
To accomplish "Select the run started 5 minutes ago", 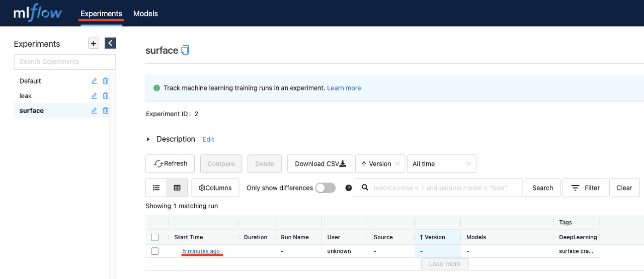I will (x=155, y=251).
